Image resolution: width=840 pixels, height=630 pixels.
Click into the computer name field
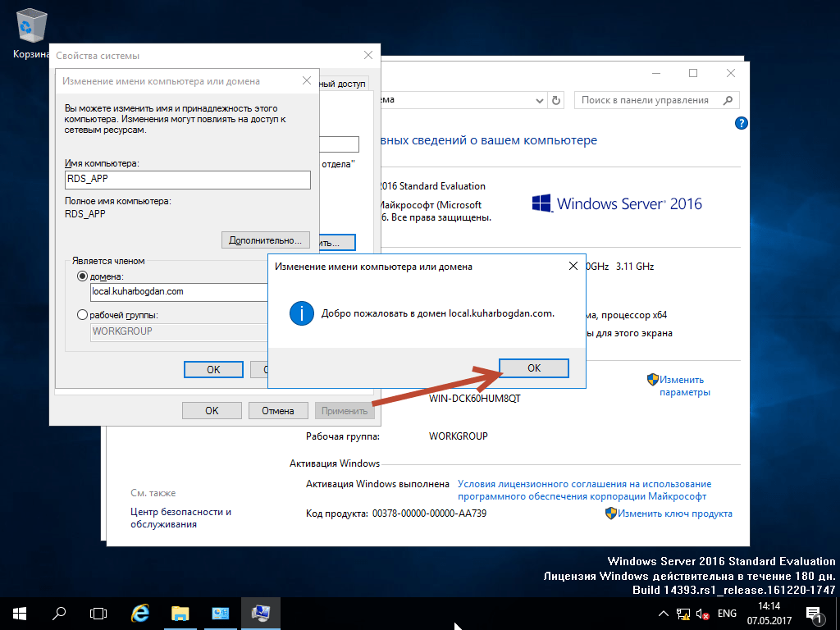click(187, 180)
